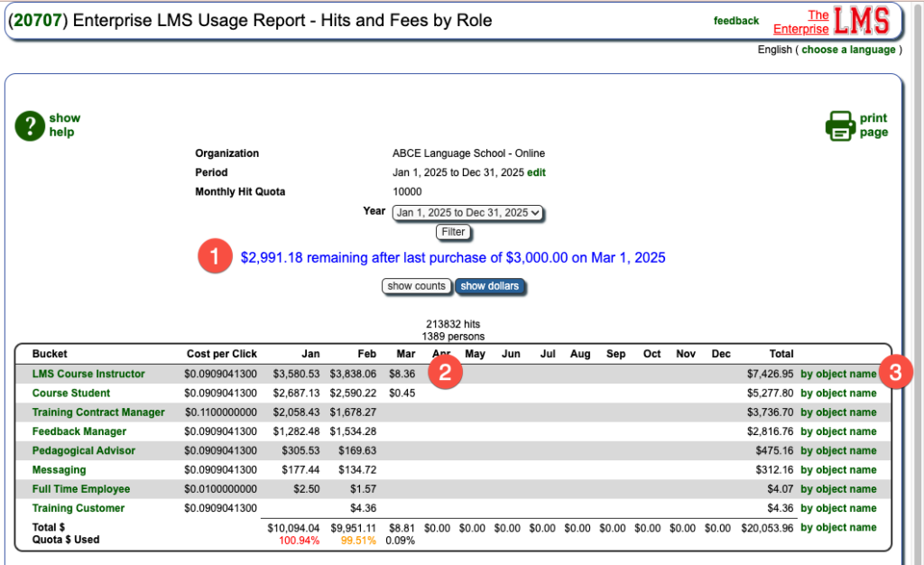
Task: Select the $10,094.04 Jan total
Action: pos(293,528)
